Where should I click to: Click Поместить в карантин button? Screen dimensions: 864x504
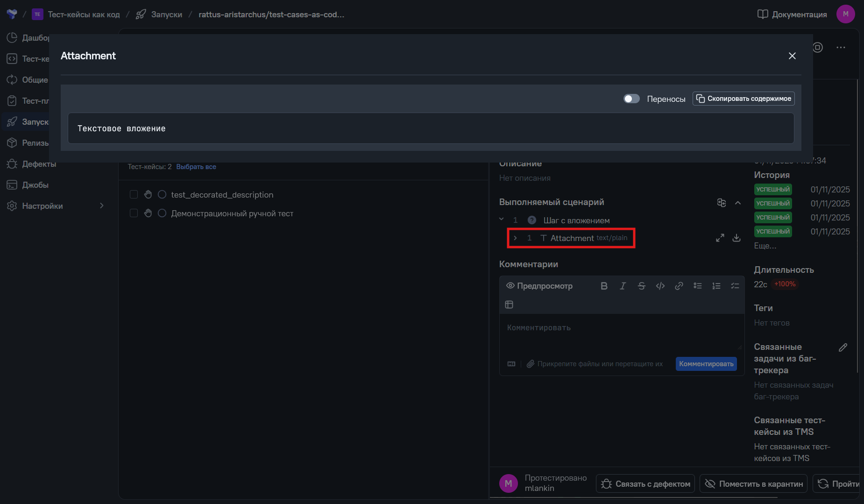tap(754, 484)
